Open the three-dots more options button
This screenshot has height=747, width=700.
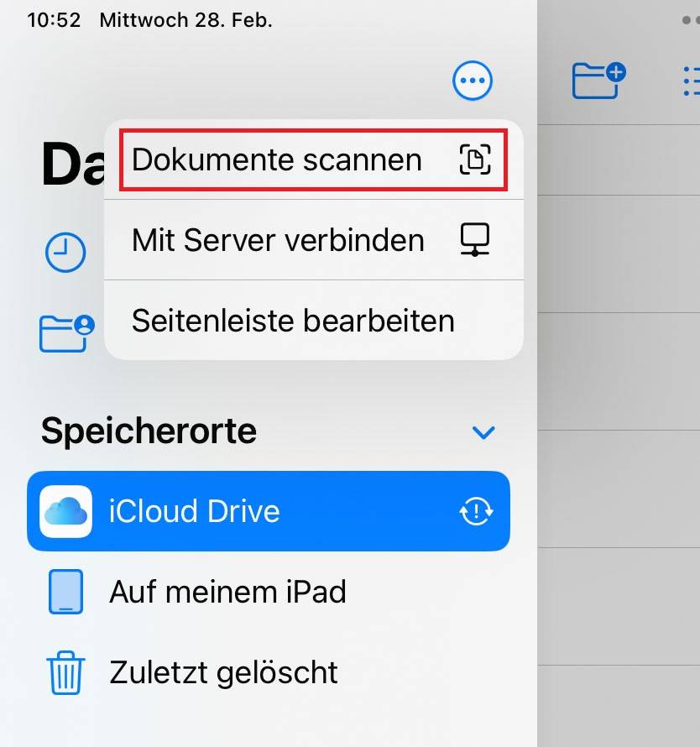coord(473,81)
